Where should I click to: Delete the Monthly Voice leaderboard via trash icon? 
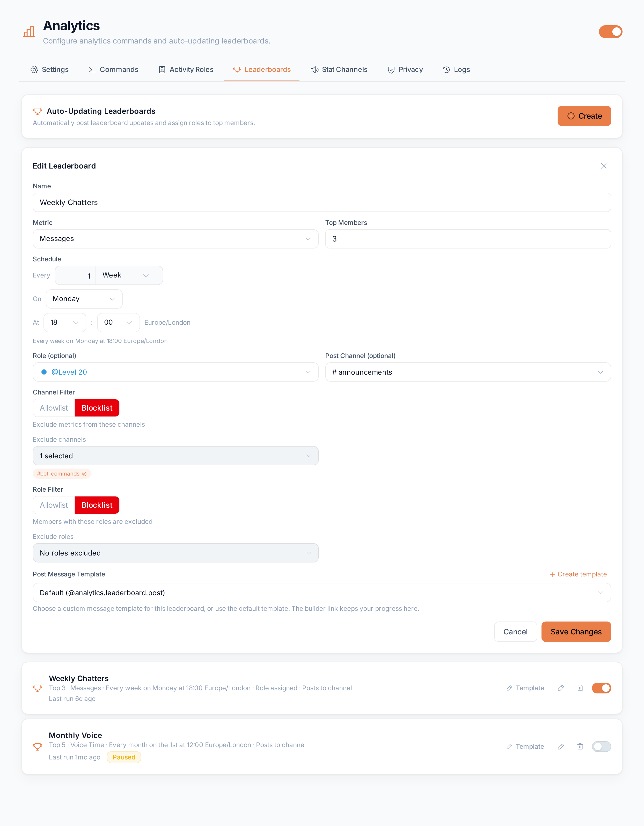(580, 747)
